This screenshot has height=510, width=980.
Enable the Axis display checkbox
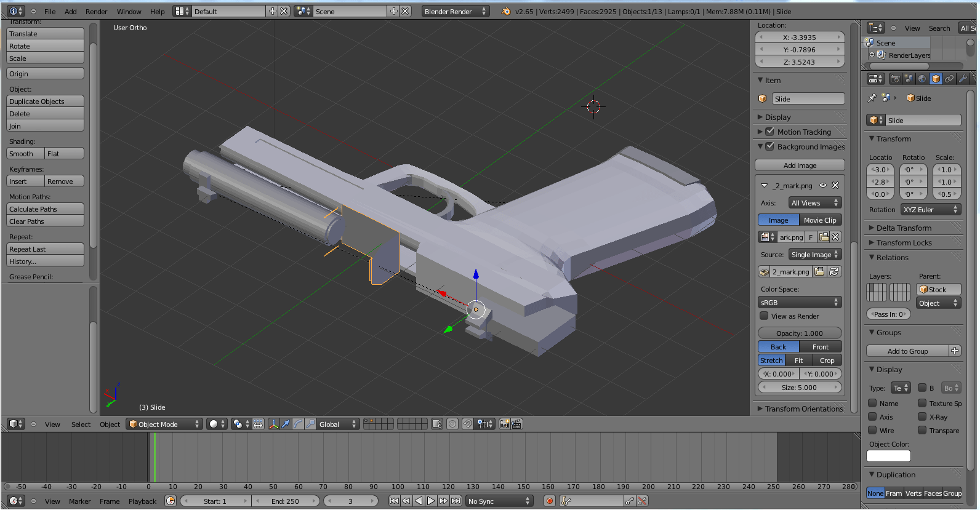(872, 416)
